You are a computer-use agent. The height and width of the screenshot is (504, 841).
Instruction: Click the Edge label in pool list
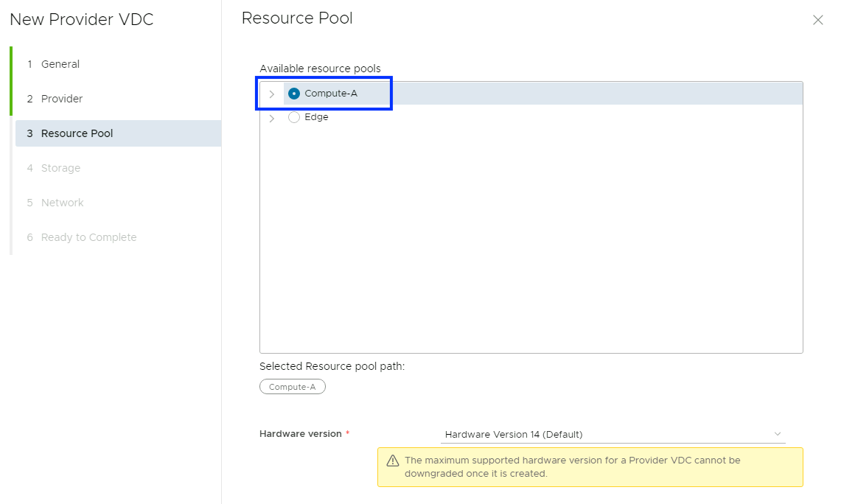point(316,117)
